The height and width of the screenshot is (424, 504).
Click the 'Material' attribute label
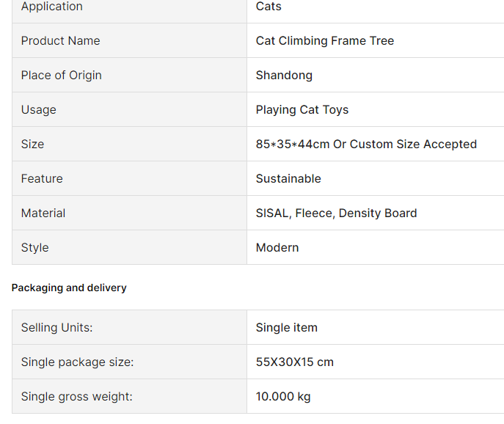43,213
